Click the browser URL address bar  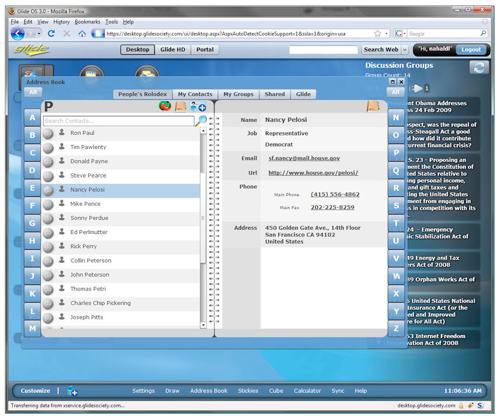[x=238, y=34]
